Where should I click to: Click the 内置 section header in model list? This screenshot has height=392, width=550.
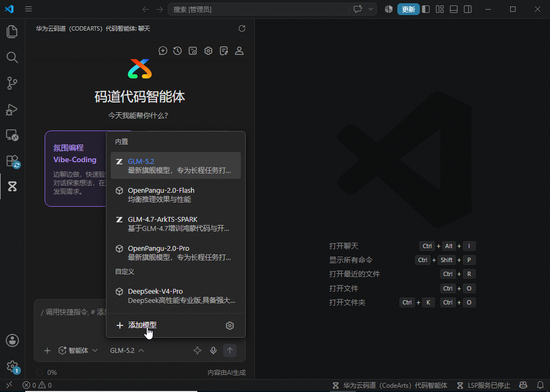pos(122,142)
